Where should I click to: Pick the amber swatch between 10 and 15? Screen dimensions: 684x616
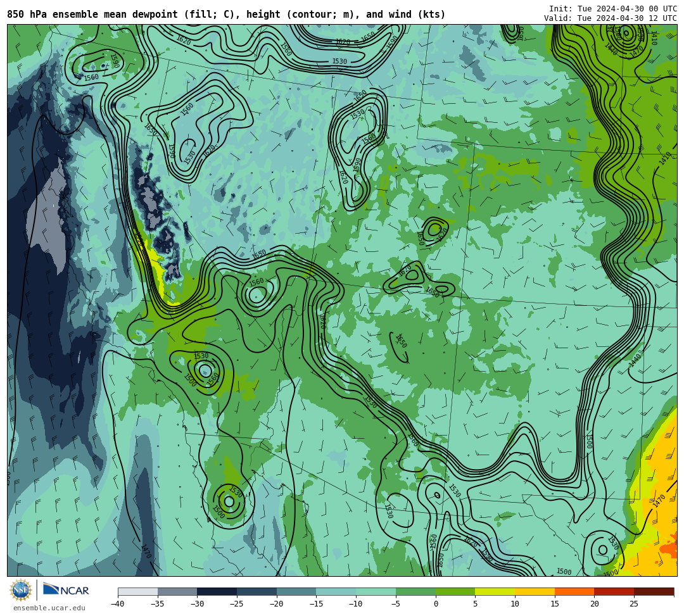535,591
